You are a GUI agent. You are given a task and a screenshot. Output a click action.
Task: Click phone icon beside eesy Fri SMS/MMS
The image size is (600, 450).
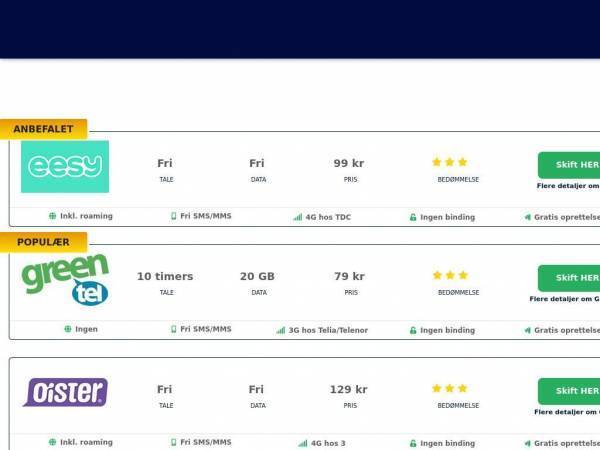pos(173,216)
